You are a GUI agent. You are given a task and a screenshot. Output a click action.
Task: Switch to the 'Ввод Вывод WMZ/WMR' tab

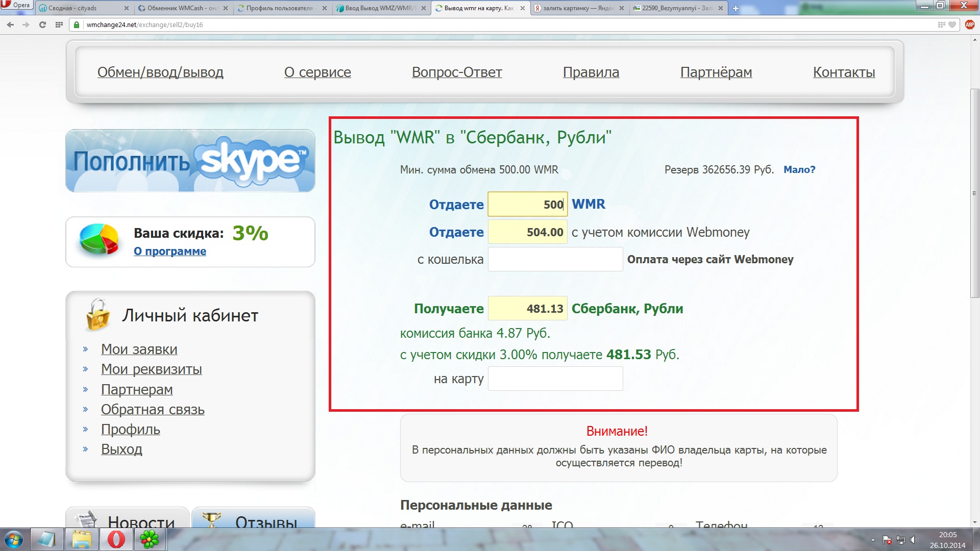377,8
